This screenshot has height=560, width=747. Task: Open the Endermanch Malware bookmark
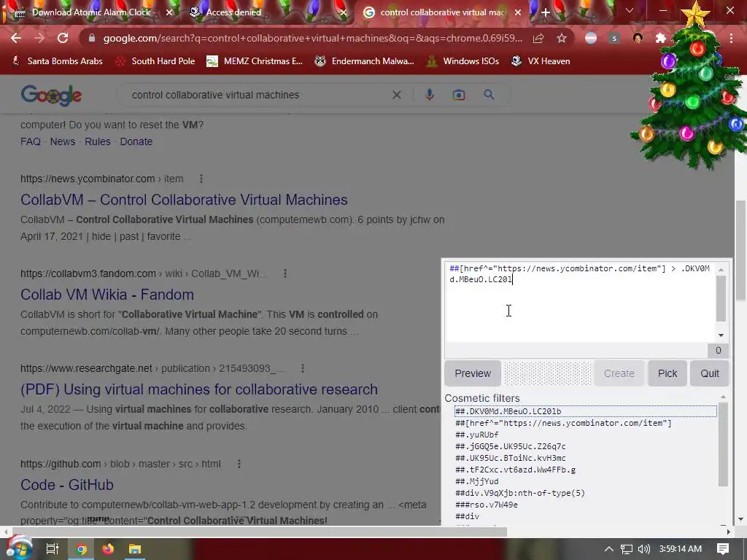point(365,61)
